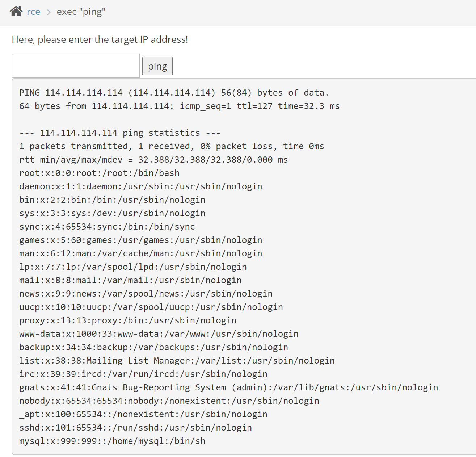
Task: Click the sync:x:4:65534 entry line
Action: click(107, 227)
